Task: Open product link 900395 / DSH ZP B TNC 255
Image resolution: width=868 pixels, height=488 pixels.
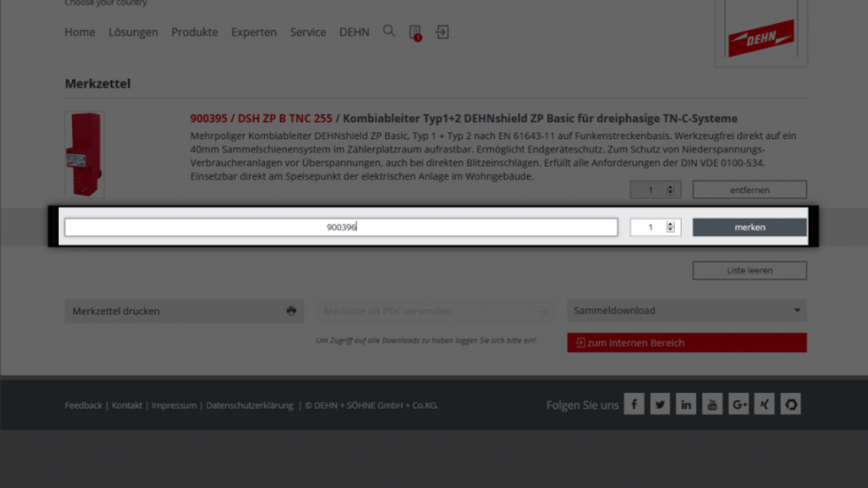Action: point(261,119)
